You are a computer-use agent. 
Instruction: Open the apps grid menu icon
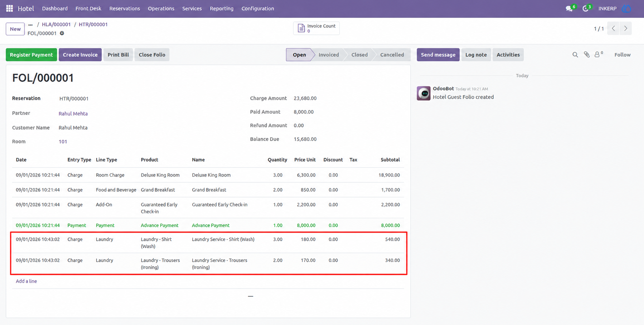(x=9, y=8)
